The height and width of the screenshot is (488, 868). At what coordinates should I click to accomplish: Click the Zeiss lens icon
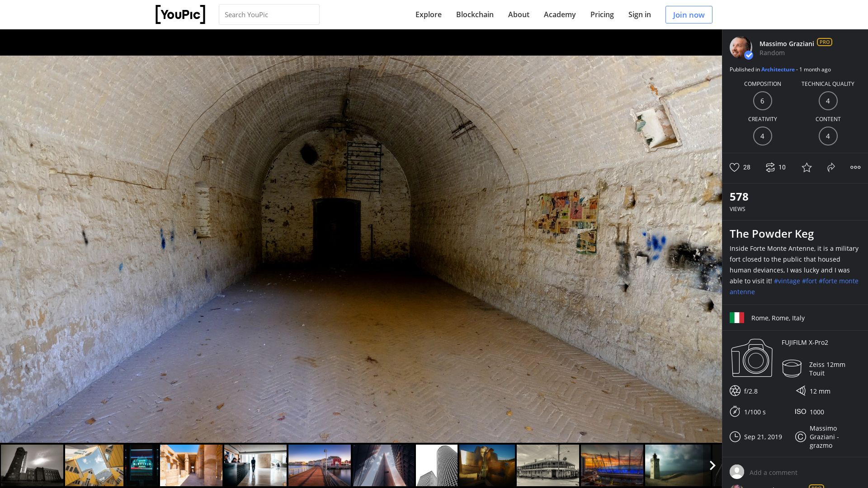792,368
